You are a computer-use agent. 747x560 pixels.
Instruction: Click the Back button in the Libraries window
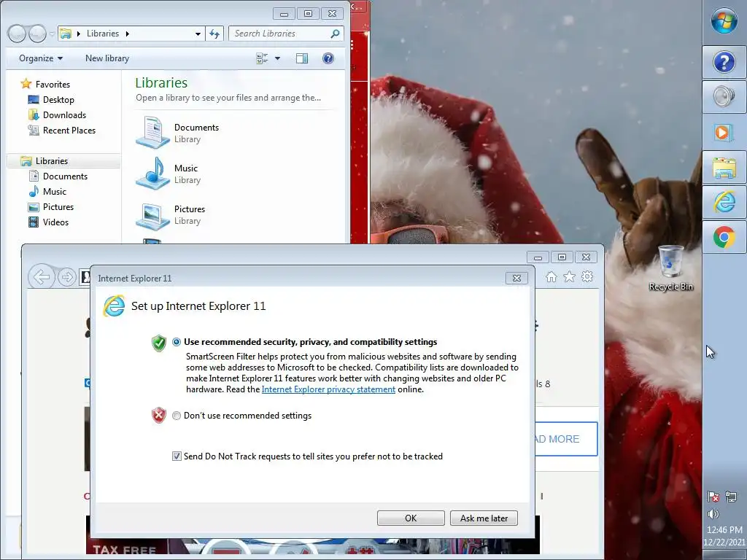pyautogui.click(x=17, y=34)
